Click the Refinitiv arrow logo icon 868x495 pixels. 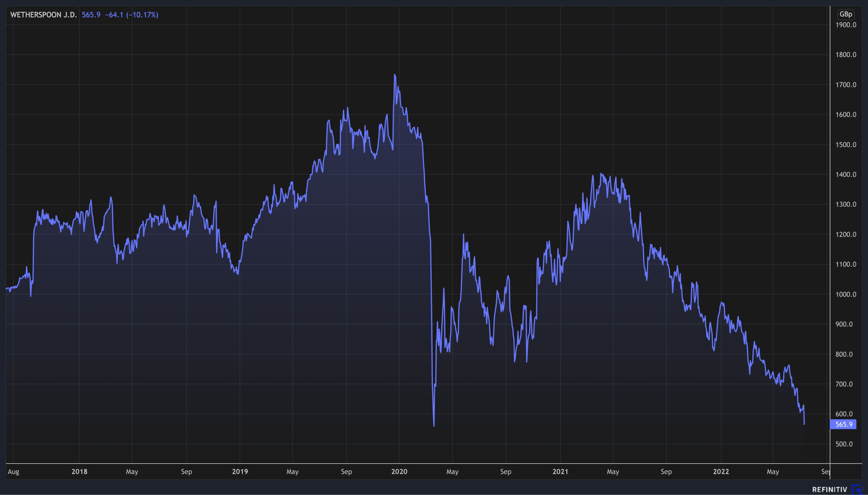pos(857,489)
